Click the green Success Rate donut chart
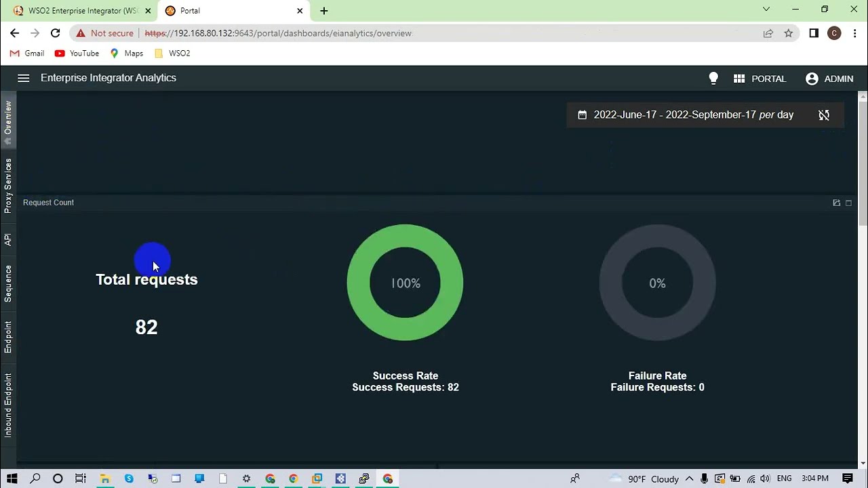 (405, 283)
